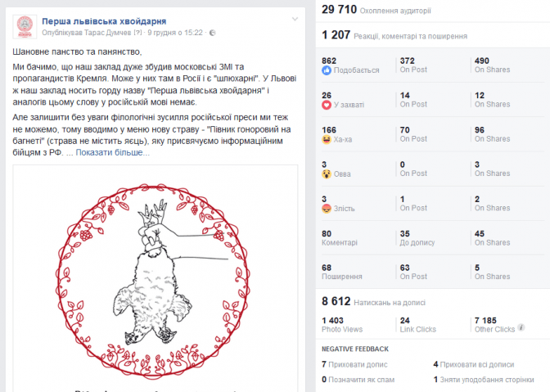The image size is (550, 392).
Task: Expand post text via Показати більше
Action: pos(113,152)
